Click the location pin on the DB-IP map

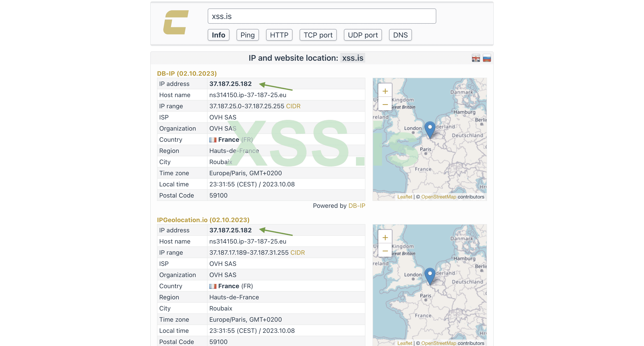click(x=430, y=129)
